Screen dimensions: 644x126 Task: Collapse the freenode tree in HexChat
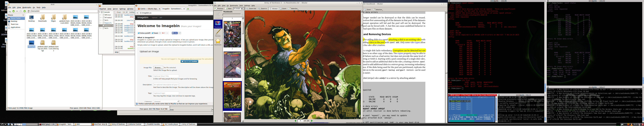100,12
